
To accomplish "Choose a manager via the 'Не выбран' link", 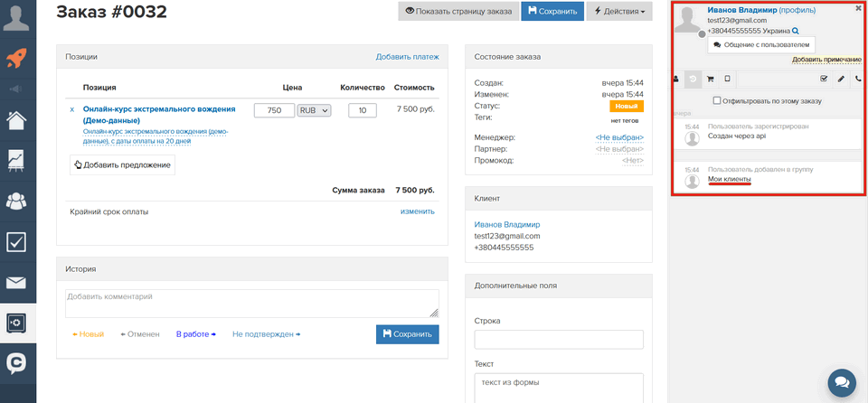I will tap(618, 137).
